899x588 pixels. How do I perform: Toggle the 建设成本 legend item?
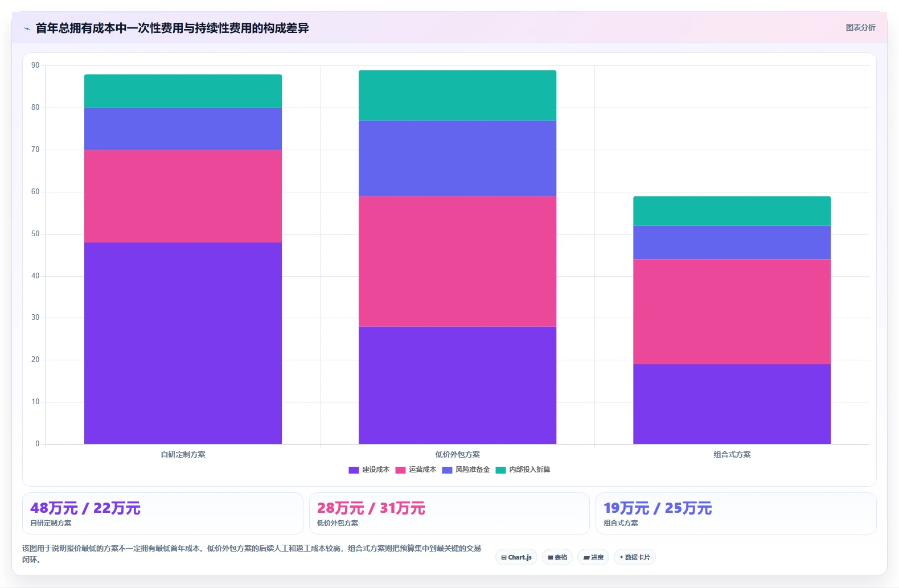[x=369, y=470]
